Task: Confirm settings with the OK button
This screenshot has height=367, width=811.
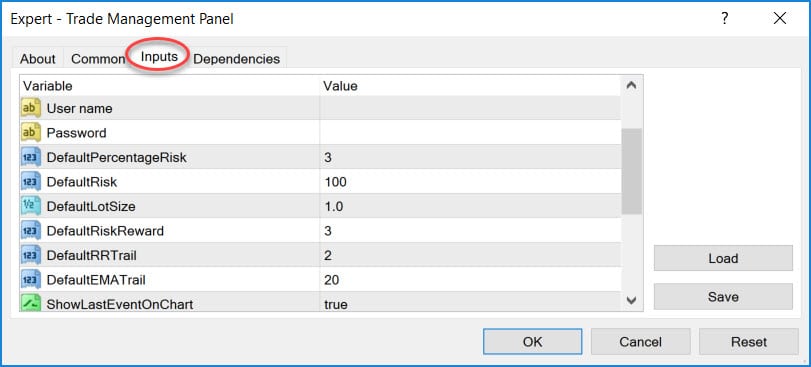Action: [533, 342]
